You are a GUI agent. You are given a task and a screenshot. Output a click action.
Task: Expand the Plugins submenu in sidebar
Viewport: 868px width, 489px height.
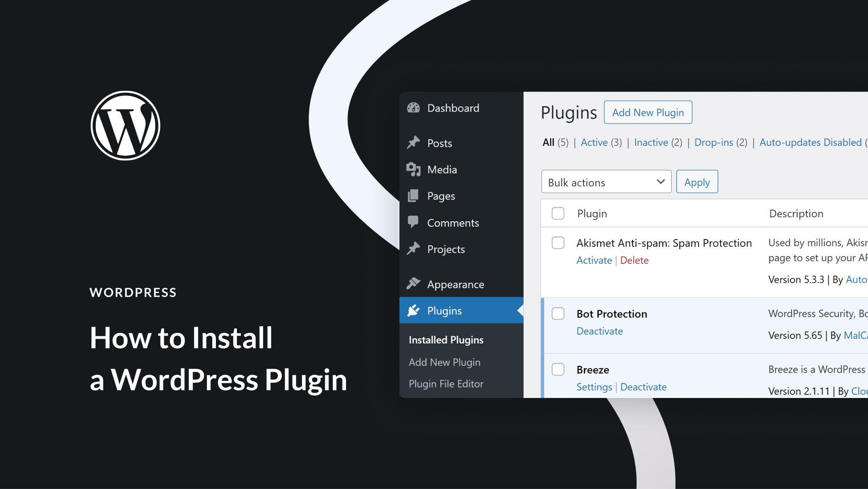click(x=444, y=310)
